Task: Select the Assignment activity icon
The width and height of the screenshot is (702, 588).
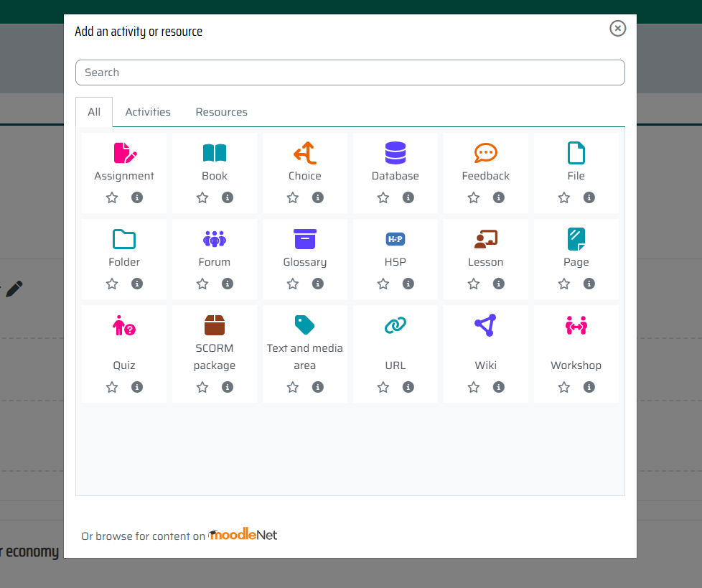Action: tap(123, 153)
